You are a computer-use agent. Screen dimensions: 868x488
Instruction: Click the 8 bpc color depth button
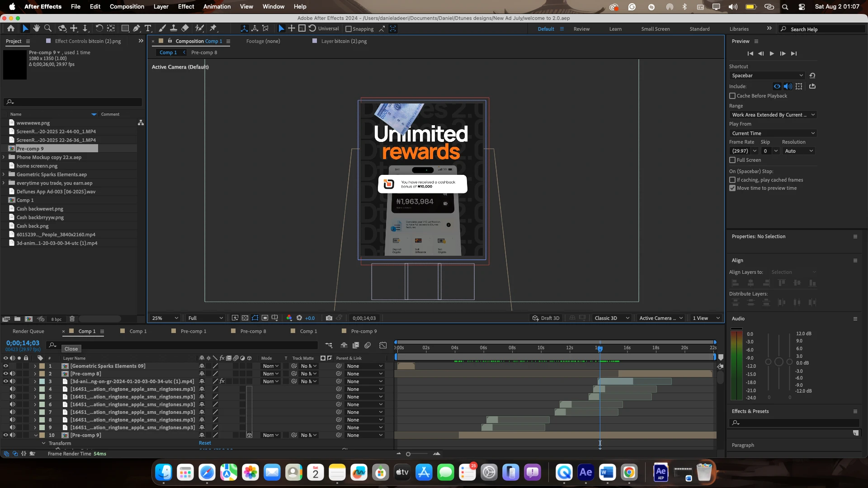pyautogui.click(x=57, y=319)
